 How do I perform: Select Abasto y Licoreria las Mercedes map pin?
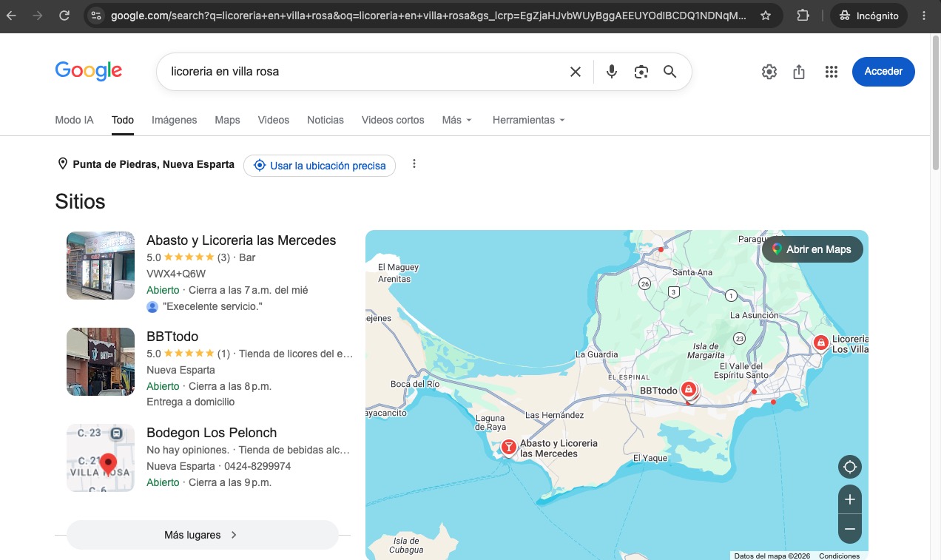509,447
